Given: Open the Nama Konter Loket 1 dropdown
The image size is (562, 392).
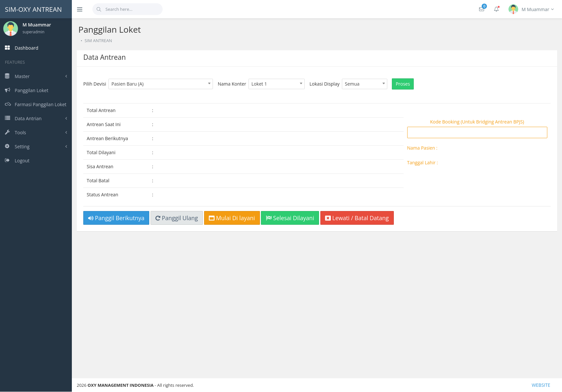Looking at the screenshot, I should (x=277, y=84).
